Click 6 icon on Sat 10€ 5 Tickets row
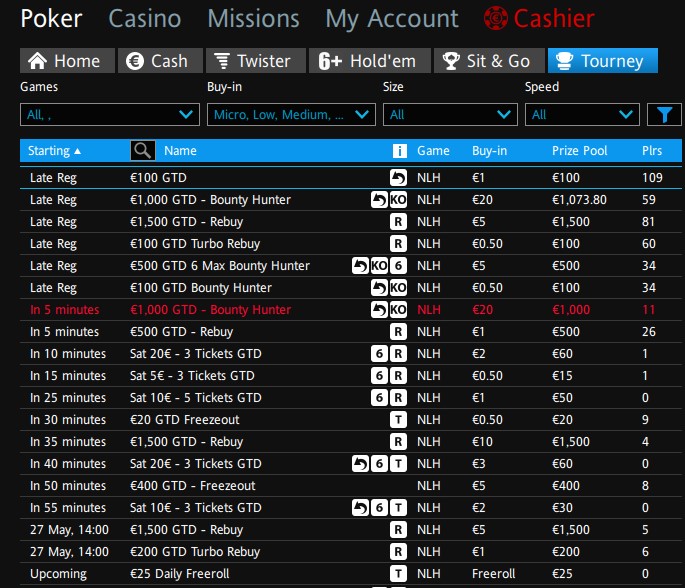Image resolution: width=685 pixels, height=588 pixels. [379, 398]
